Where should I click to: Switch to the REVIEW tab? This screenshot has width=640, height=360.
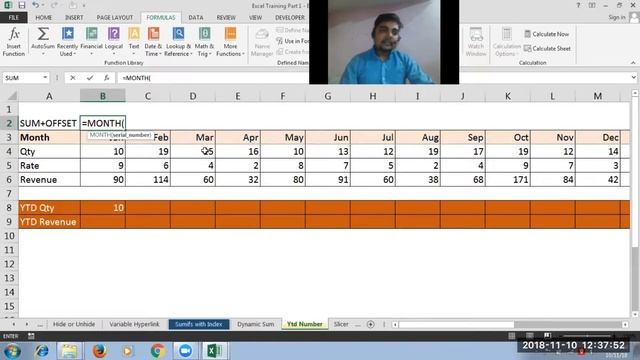(226, 18)
